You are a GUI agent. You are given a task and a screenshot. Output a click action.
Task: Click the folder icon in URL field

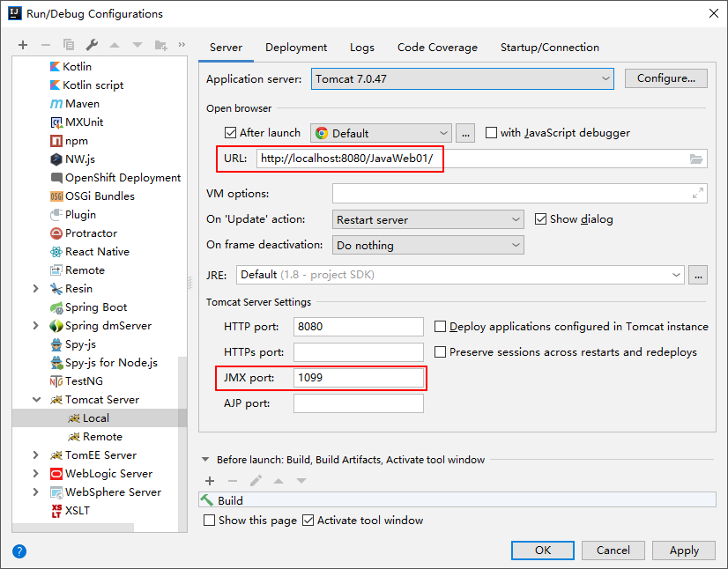tap(696, 159)
